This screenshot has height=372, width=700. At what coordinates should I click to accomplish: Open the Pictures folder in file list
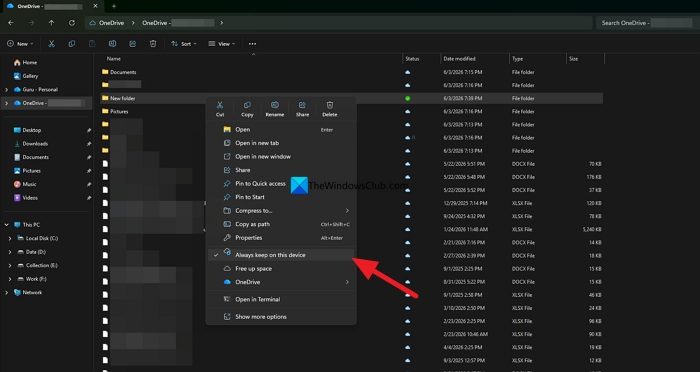tap(119, 112)
